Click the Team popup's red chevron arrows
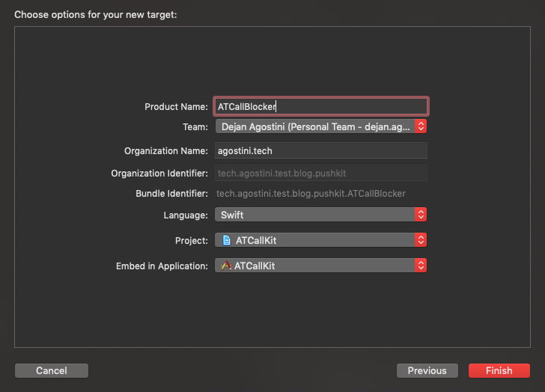The image size is (545, 392). (x=421, y=127)
